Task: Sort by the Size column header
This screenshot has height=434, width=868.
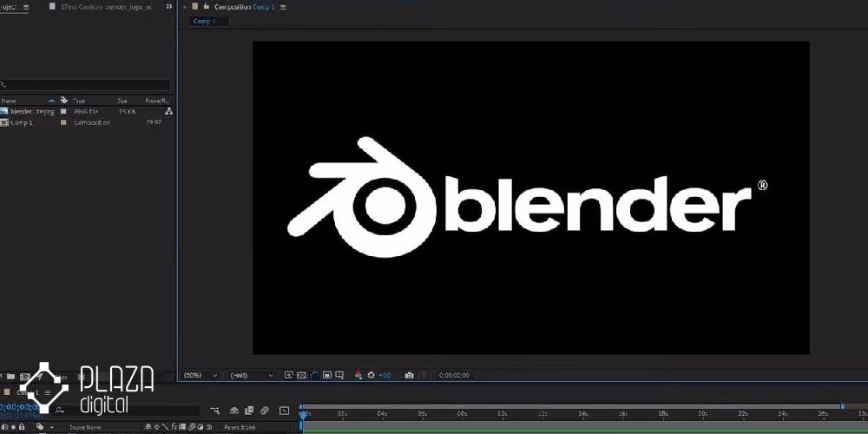Action: pos(122,101)
